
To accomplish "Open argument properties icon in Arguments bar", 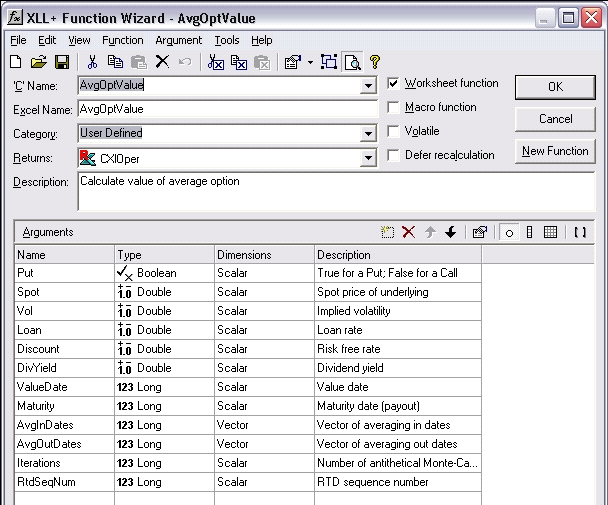I will (480, 232).
